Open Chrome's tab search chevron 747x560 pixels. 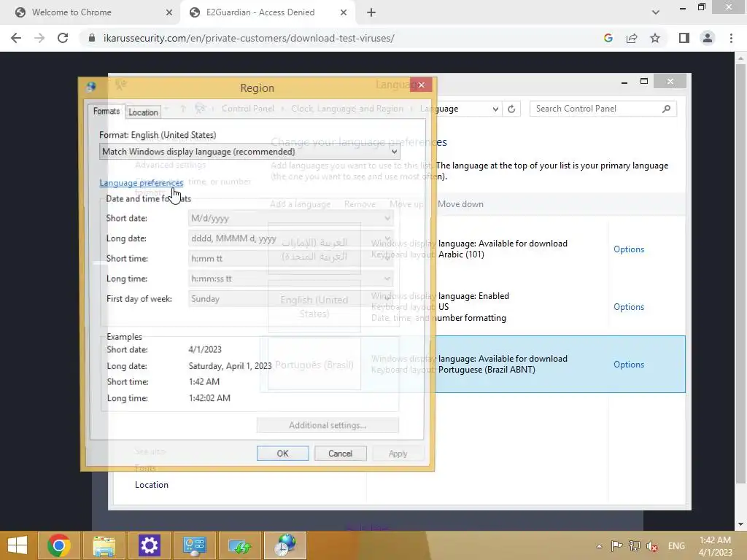pos(656,12)
